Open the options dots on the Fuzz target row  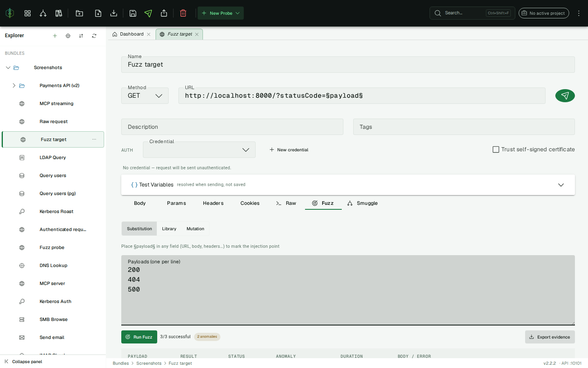(94, 139)
